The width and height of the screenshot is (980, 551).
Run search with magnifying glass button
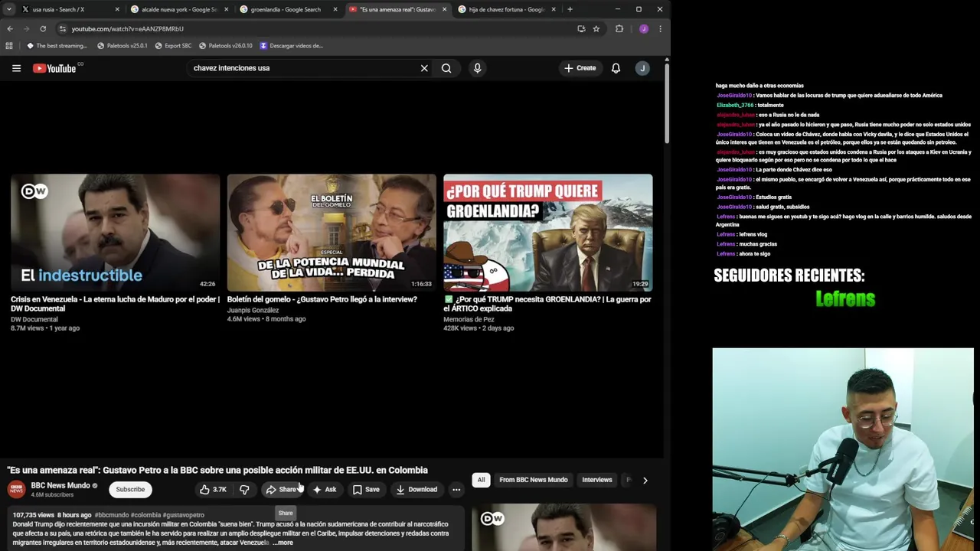point(446,68)
